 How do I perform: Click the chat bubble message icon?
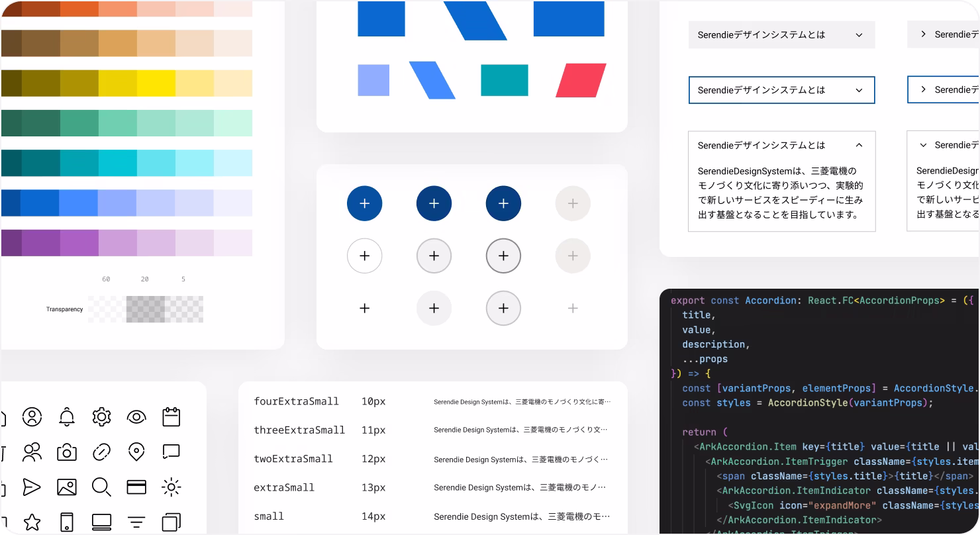(x=171, y=452)
